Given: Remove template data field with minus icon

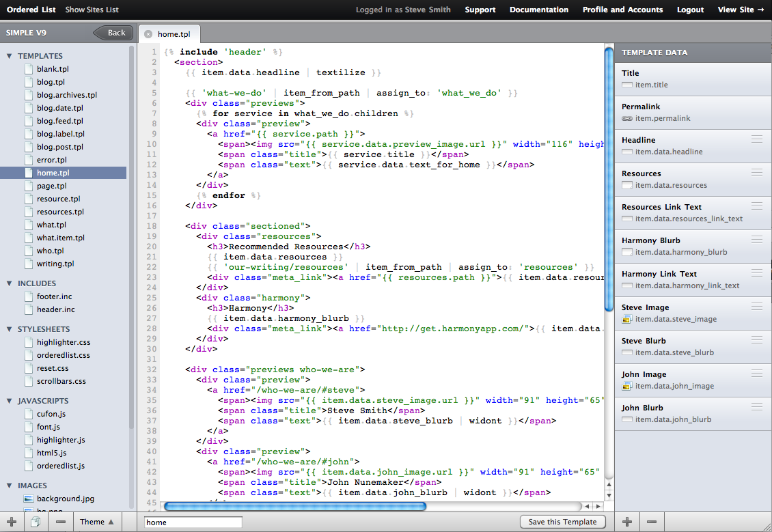Looking at the screenshot, I should [x=652, y=522].
